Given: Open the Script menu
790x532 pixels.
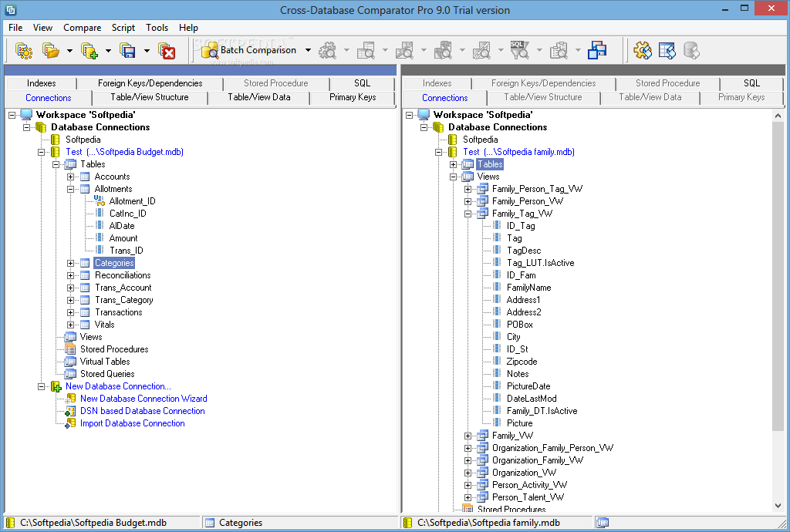Looking at the screenshot, I should (123, 28).
